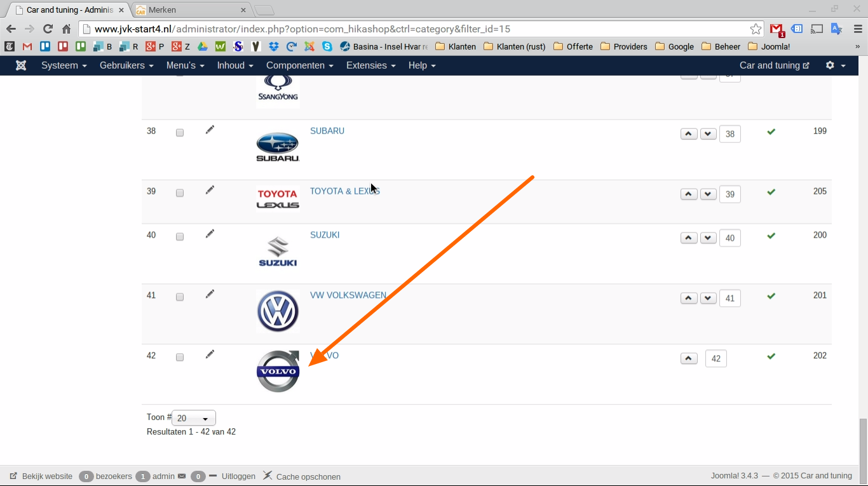Image resolution: width=868 pixels, height=486 pixels.
Task: Open the Gmail extension icon with unread badge
Action: coord(777,29)
